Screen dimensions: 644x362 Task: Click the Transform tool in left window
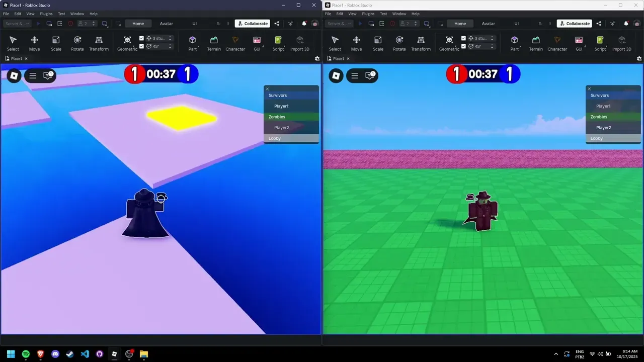99,43
